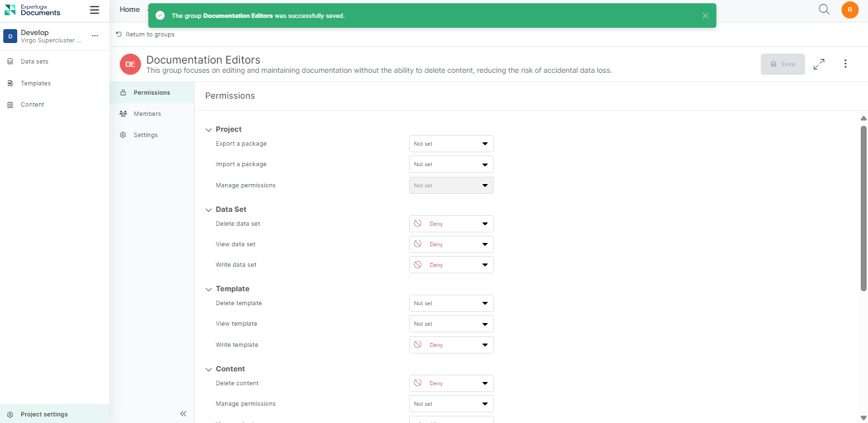868x423 pixels.
Task: Click the vertical scrollbar thumb
Action: click(863, 208)
